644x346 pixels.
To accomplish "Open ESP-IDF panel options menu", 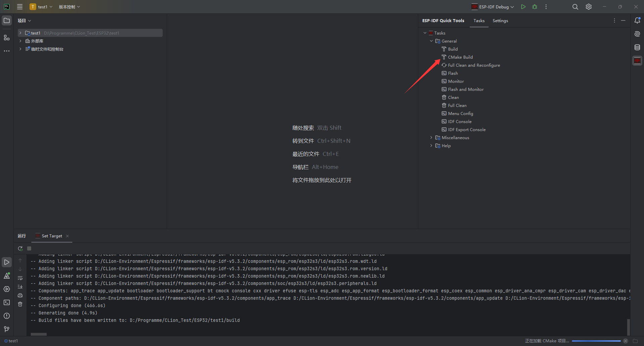I will tap(614, 20).
